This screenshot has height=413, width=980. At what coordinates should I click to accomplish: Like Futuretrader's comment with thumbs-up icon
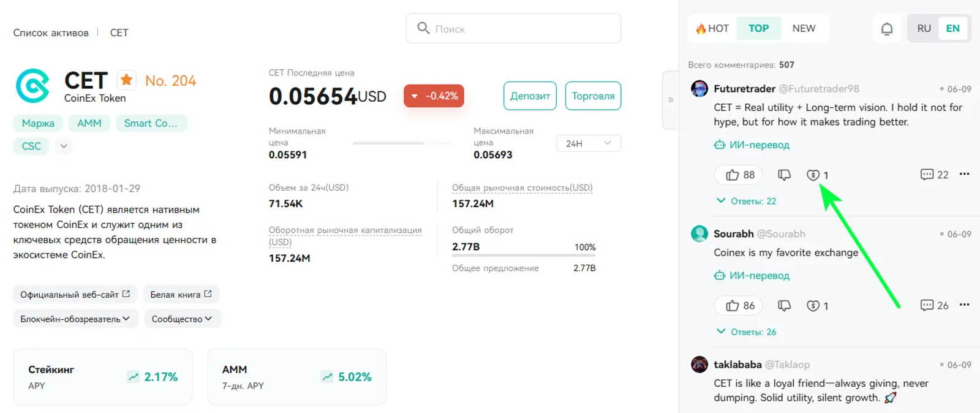pyautogui.click(x=740, y=175)
